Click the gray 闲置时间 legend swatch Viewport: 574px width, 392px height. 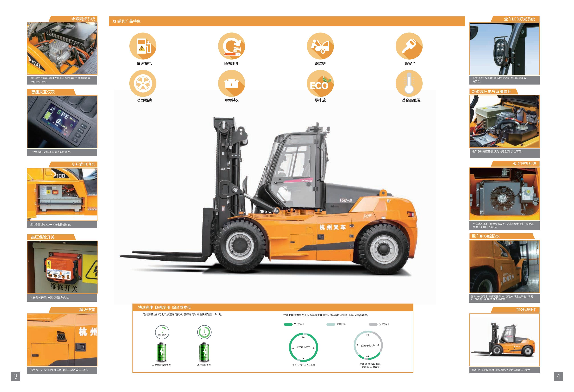(x=373, y=324)
